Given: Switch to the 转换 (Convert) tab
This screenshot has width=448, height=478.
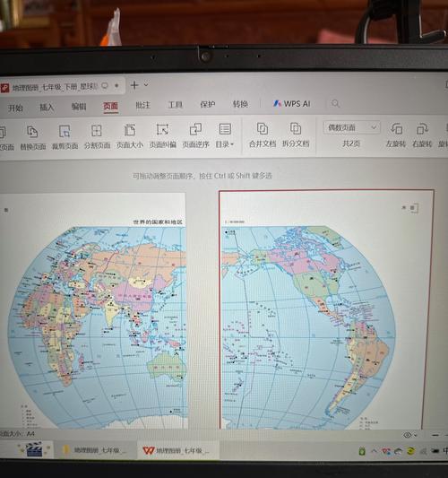Looking at the screenshot, I should 240,104.
